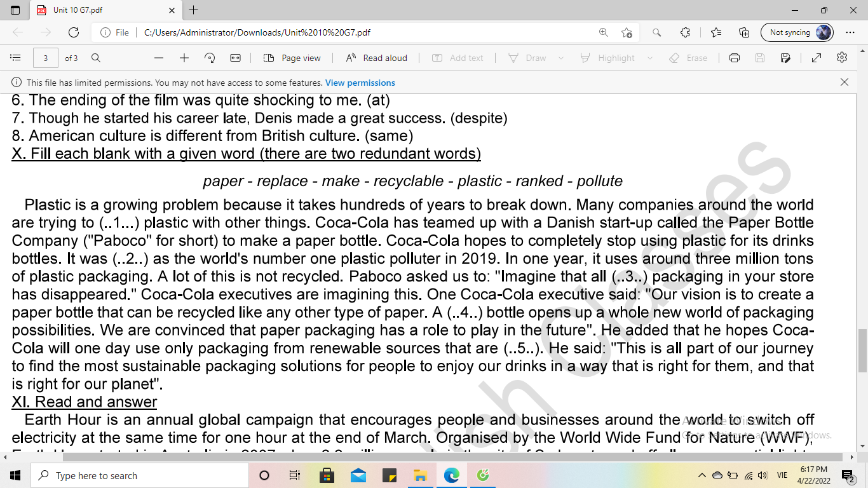The height and width of the screenshot is (488, 868).
Task: Expand Highlight color dropdown arrow
Action: 649,58
